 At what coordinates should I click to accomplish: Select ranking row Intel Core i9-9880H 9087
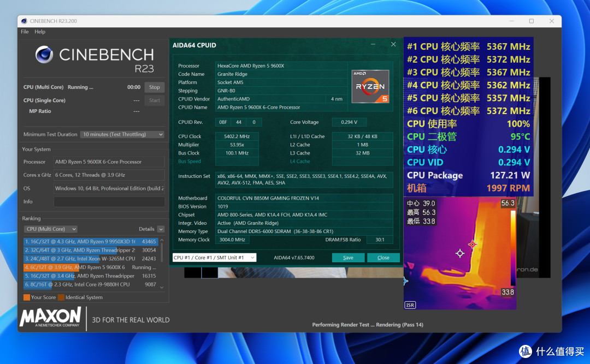click(x=91, y=285)
